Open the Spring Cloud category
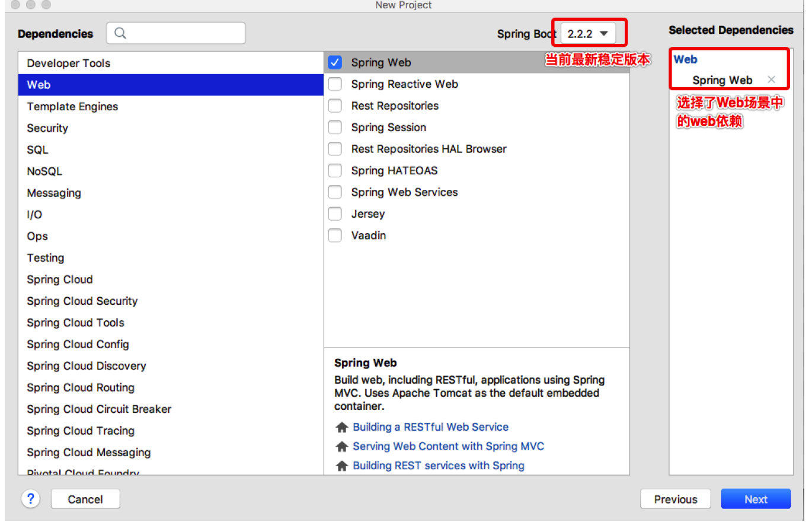The image size is (812, 522). tap(171, 279)
